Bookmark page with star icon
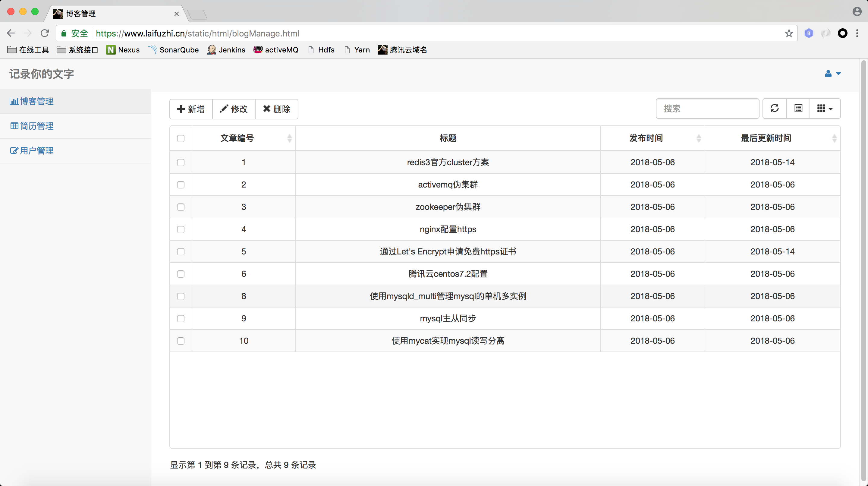Screen dimensions: 868x486 (788, 33)
